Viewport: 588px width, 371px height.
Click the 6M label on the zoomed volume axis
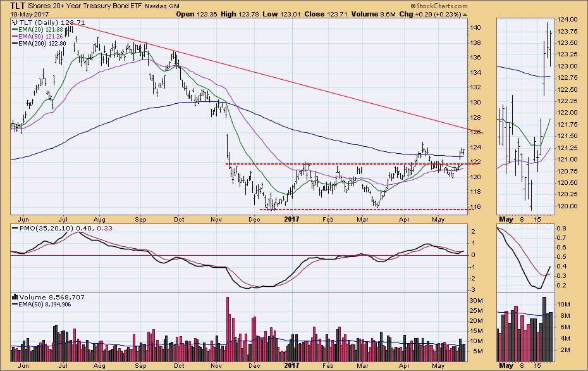(x=565, y=327)
